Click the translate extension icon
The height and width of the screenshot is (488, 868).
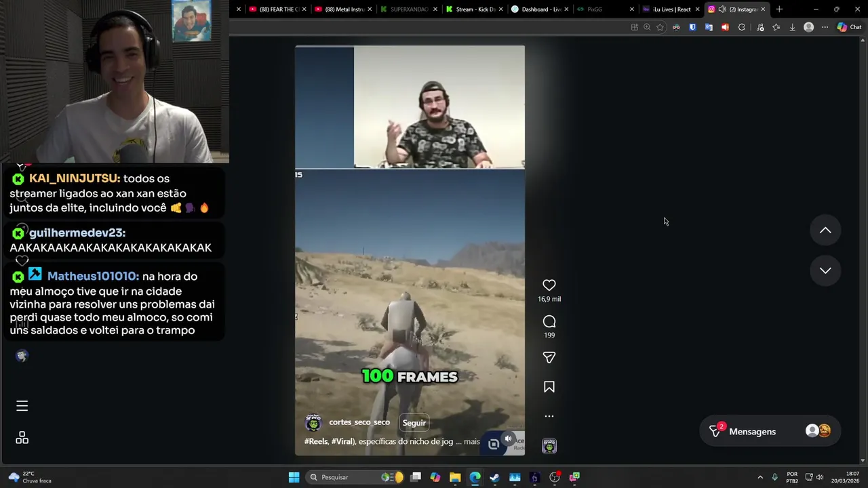point(709,27)
